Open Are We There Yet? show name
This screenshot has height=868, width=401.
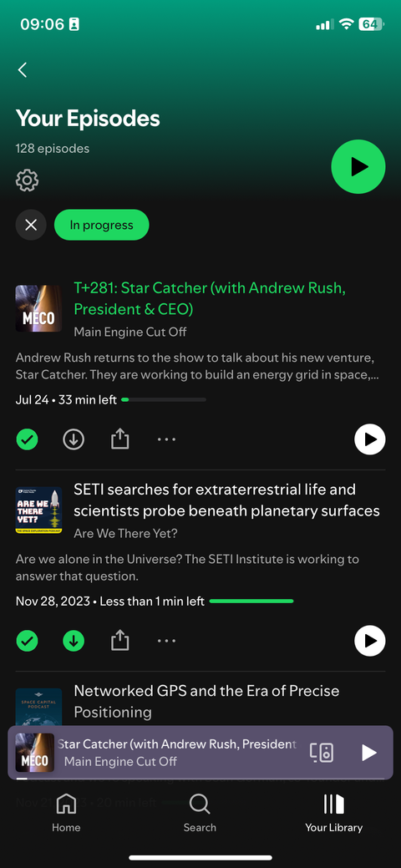(x=125, y=534)
